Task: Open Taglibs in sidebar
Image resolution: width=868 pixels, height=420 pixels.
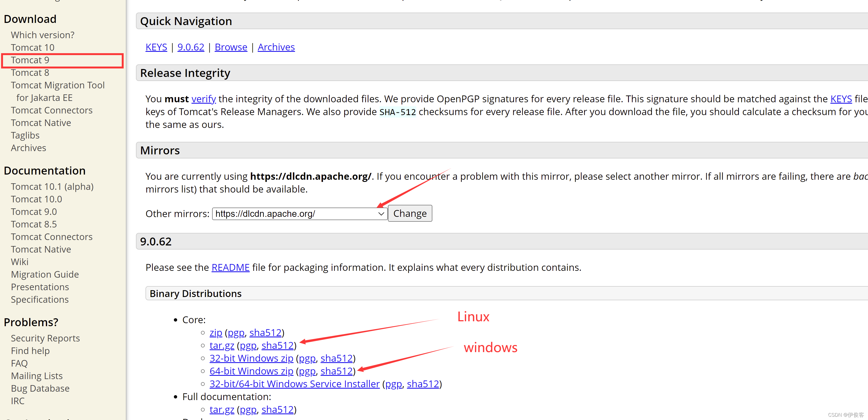Action: [25, 135]
